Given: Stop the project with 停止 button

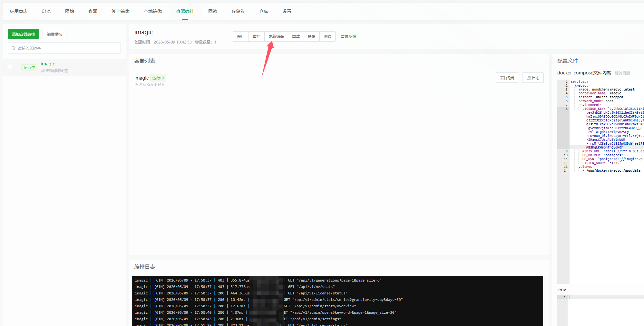Looking at the screenshot, I should click(241, 36).
